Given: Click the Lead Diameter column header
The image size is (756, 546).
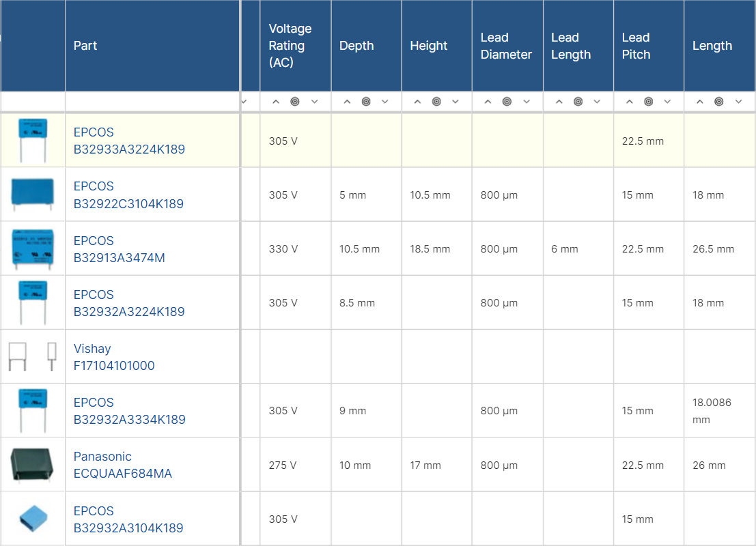Looking at the screenshot, I should [507, 46].
